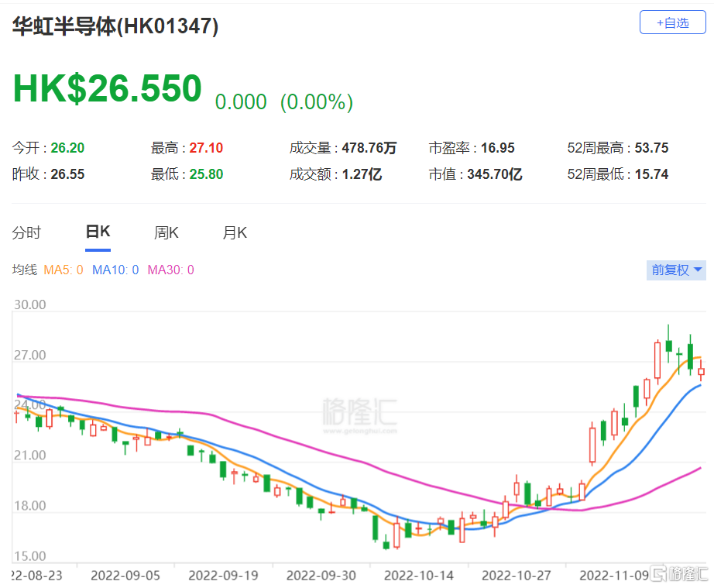Toggle the pink MA30 legend item
This screenshot has height=588, width=714.
170,270
